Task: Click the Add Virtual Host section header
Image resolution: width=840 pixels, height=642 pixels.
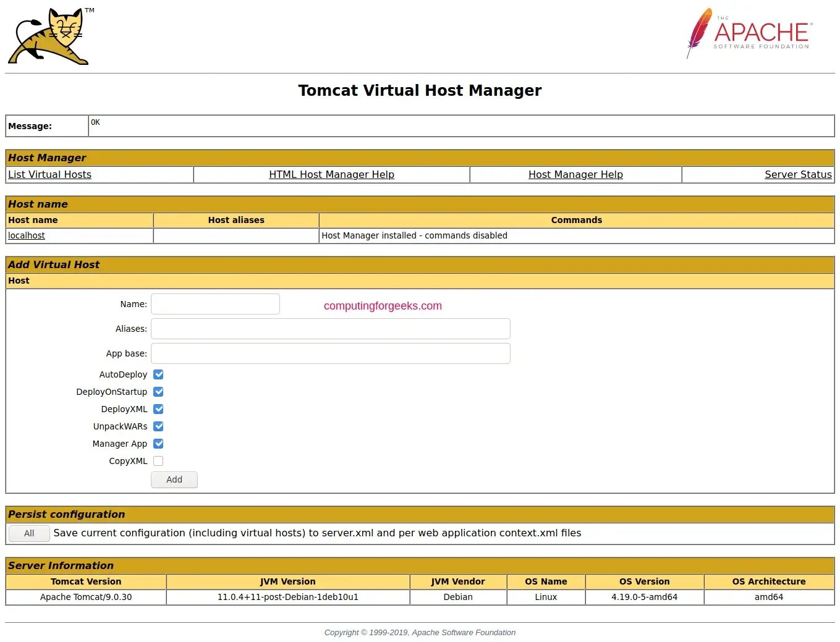Action: tap(420, 264)
